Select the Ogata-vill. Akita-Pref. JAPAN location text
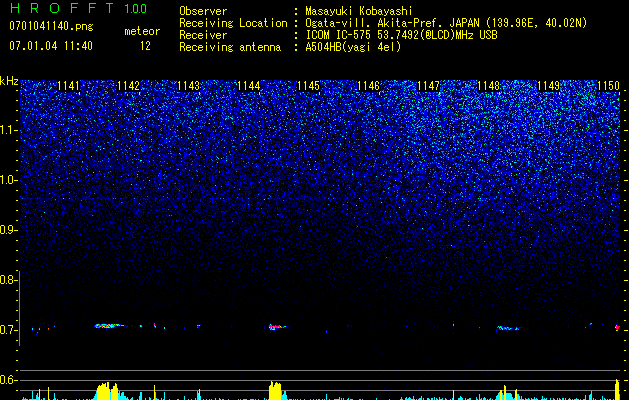The height and width of the screenshot is (400, 629). tap(446, 23)
